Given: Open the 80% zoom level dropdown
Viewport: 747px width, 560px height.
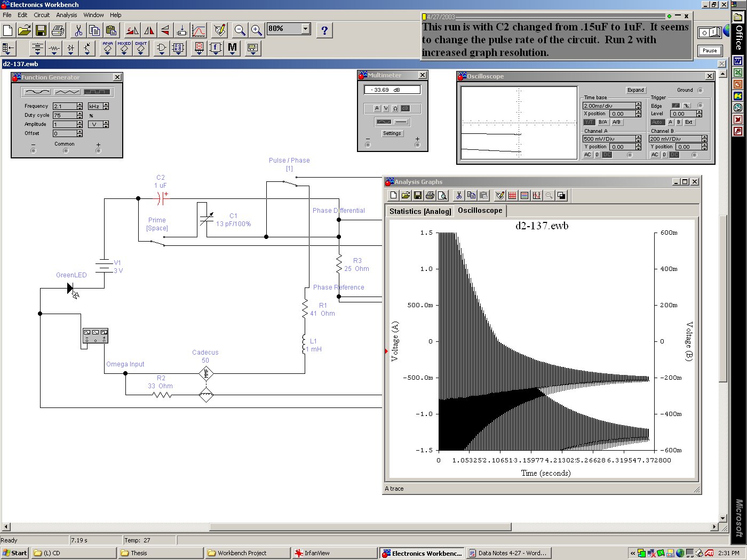Looking at the screenshot, I should click(x=306, y=28).
